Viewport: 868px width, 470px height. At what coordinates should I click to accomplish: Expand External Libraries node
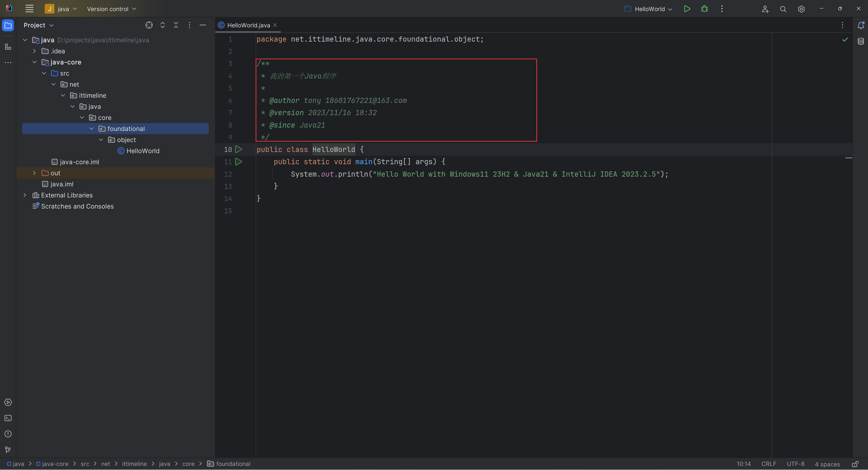[x=25, y=196]
